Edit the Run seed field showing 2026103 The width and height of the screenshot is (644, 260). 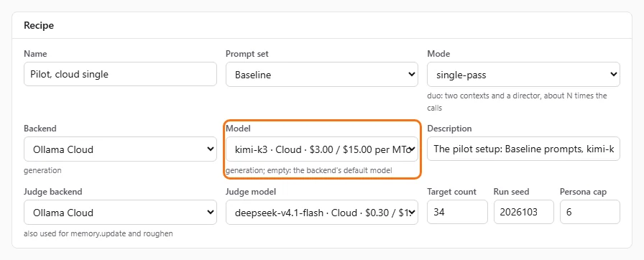point(524,212)
